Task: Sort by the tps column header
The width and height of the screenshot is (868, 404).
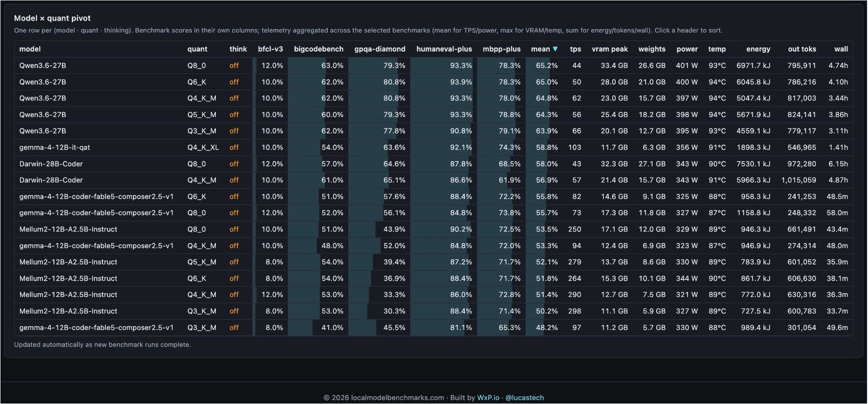Action: click(576, 49)
